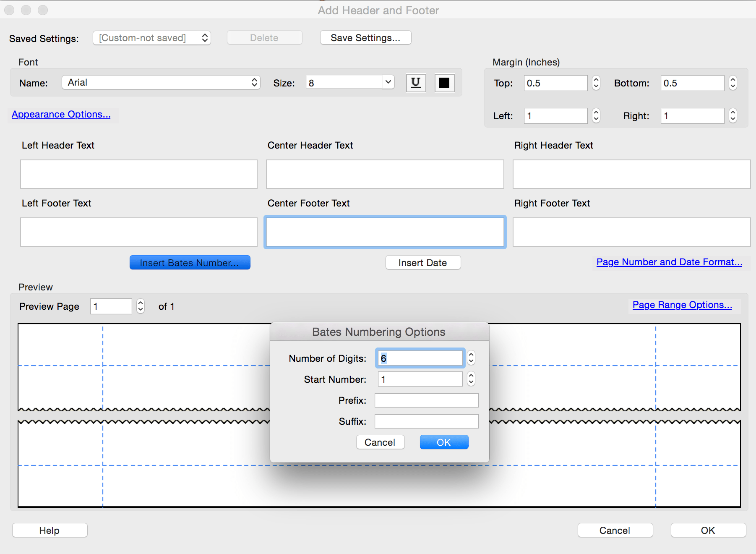Click the Right margin stepper
Image resolution: width=756 pixels, height=554 pixels.
733,116
